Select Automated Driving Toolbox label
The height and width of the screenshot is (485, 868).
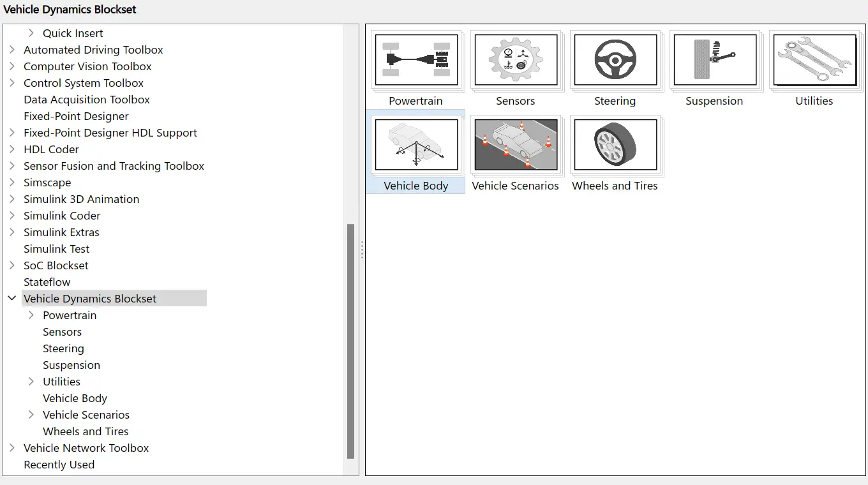click(x=93, y=50)
